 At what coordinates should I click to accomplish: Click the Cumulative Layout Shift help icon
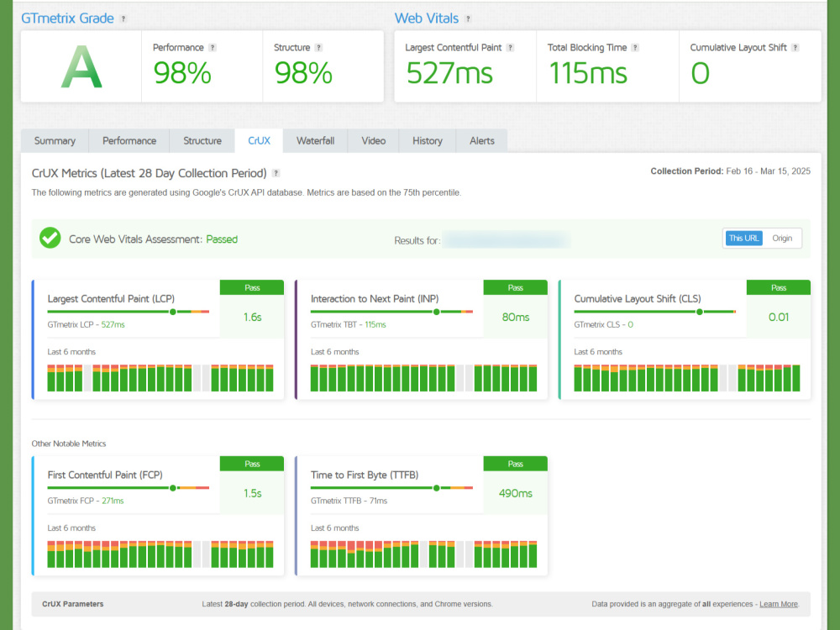795,48
